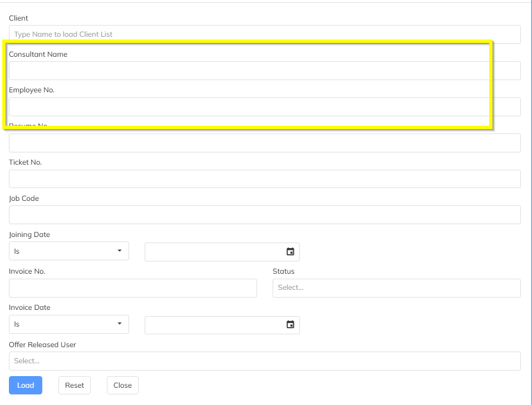Expand the Joining Date 'Is' condition dropdown
Screen dimensions: 532x405
[x=69, y=251]
